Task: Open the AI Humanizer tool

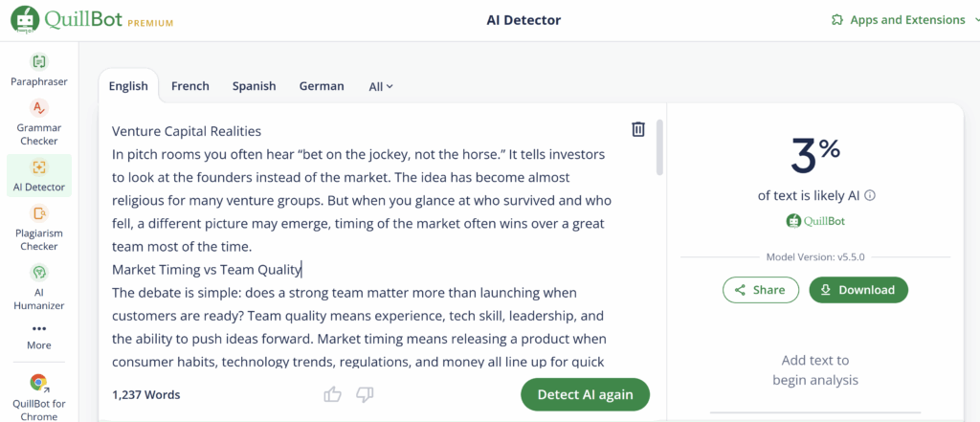Action: point(38,288)
